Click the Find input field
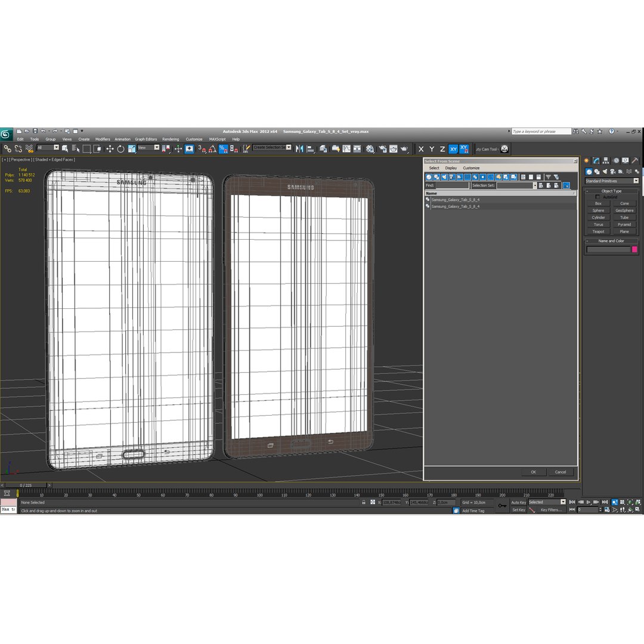 pos(452,185)
